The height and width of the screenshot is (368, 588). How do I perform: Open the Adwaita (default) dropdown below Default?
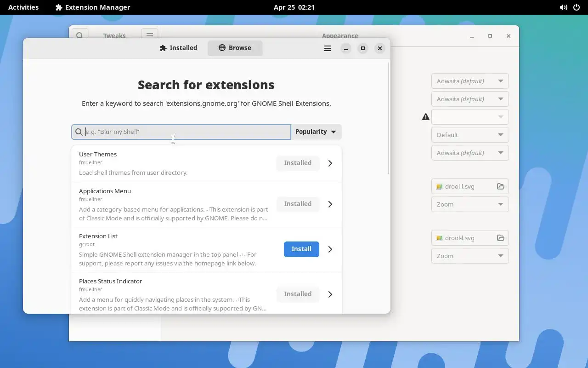click(470, 153)
